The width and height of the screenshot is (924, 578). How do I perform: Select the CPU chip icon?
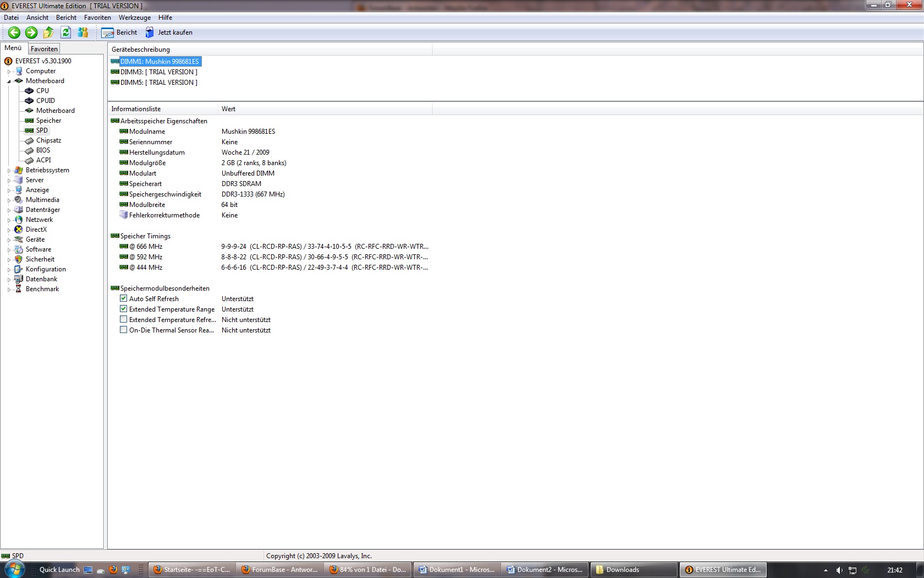pyautogui.click(x=29, y=91)
